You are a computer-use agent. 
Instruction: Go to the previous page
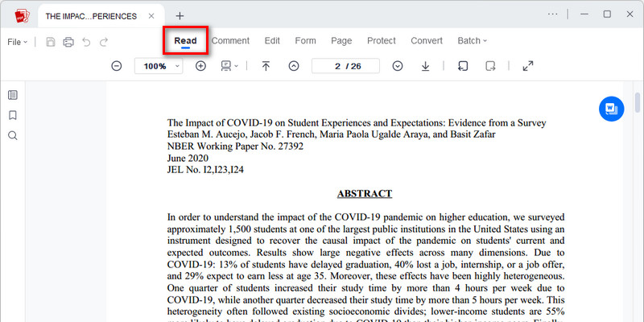(x=294, y=66)
